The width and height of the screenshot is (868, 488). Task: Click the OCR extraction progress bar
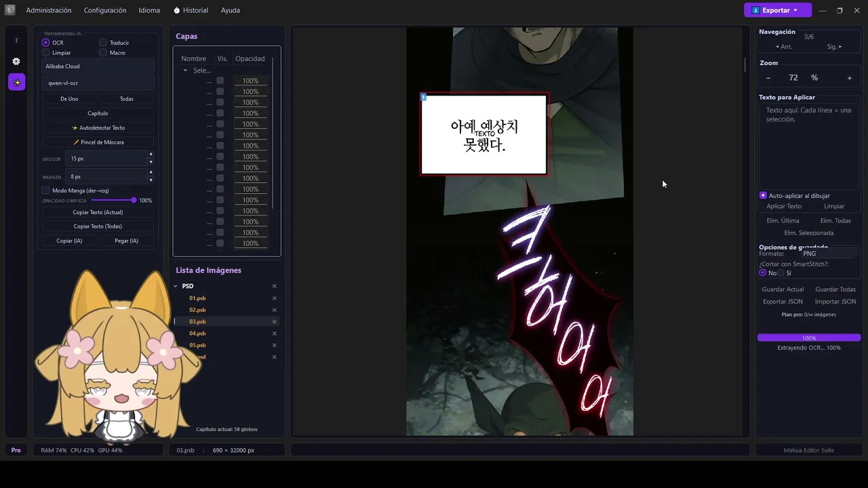[809, 338]
